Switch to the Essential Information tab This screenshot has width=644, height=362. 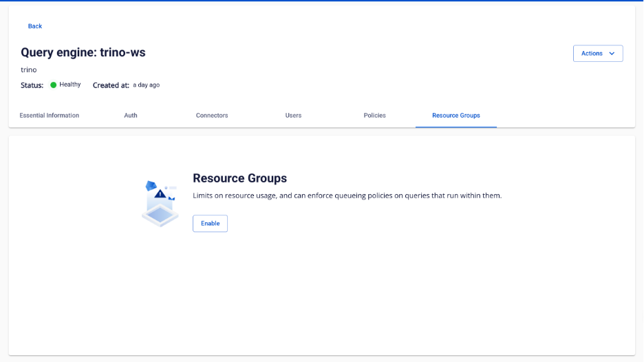coord(50,116)
